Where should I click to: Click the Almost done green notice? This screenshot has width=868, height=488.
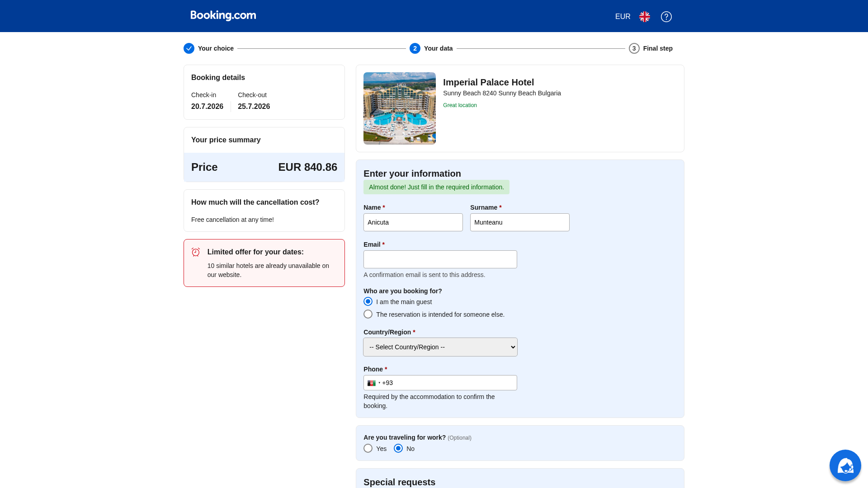pyautogui.click(x=436, y=187)
